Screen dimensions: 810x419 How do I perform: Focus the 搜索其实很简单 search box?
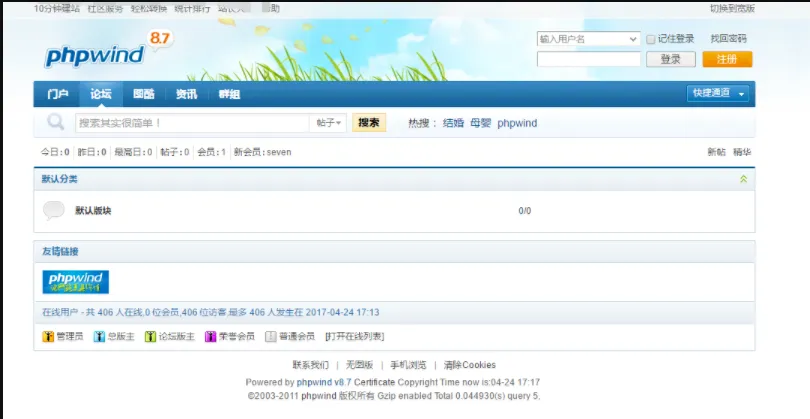(192, 123)
